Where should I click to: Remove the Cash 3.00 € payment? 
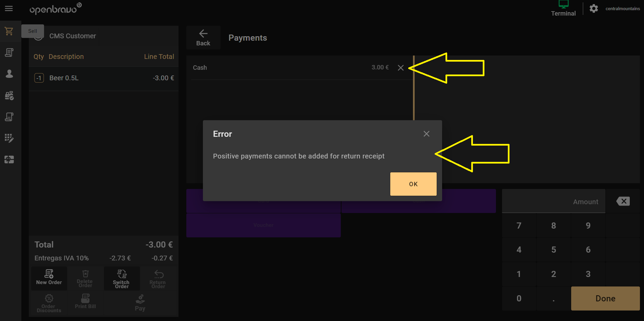point(400,68)
